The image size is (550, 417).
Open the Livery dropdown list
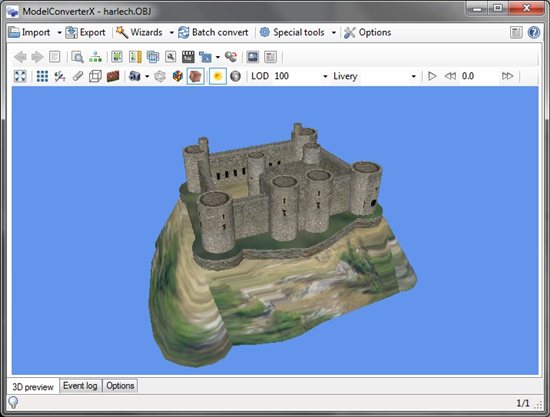[x=414, y=76]
